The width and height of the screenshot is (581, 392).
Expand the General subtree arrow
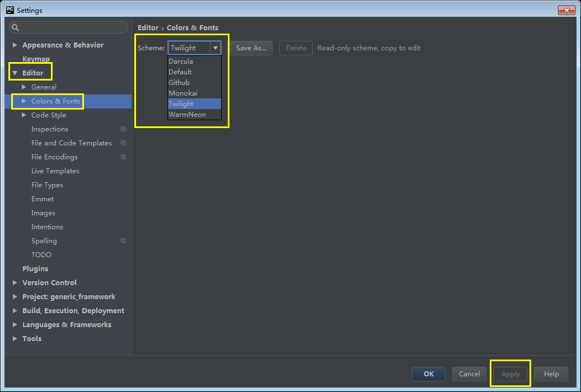(x=24, y=87)
